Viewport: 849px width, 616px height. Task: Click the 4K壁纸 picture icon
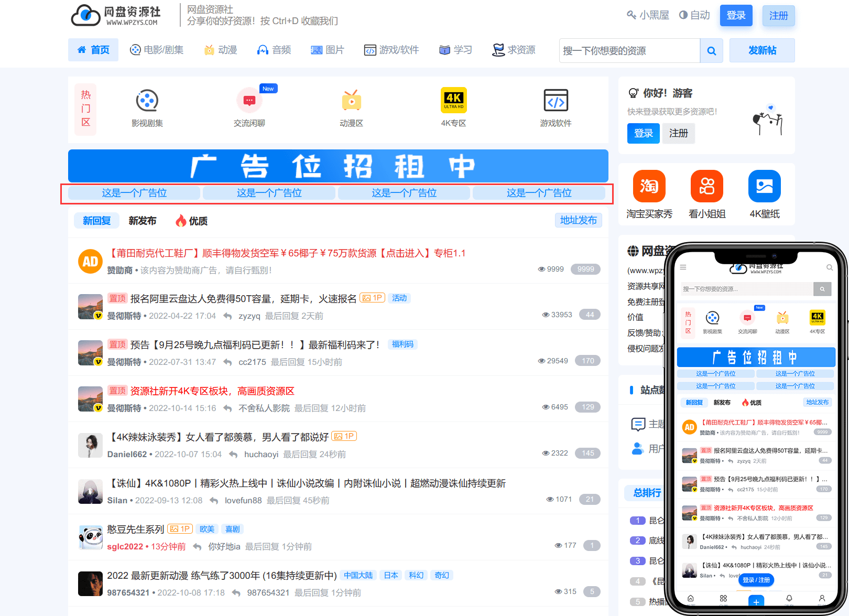click(764, 186)
